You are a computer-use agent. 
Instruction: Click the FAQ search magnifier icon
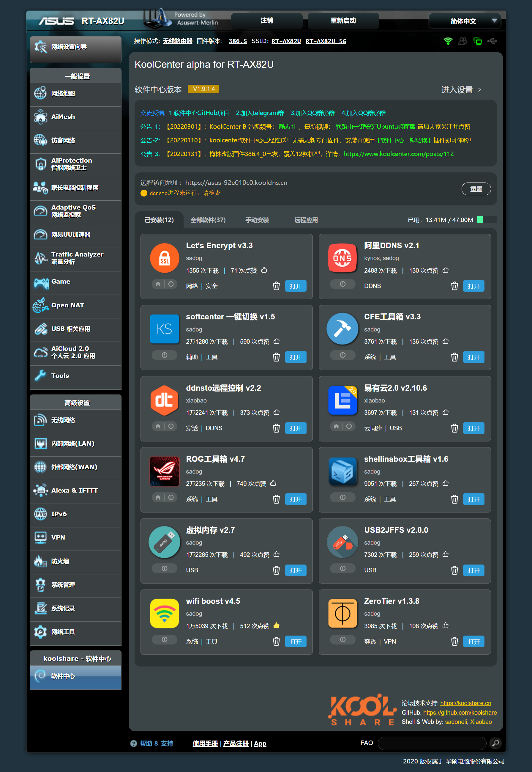click(x=495, y=743)
